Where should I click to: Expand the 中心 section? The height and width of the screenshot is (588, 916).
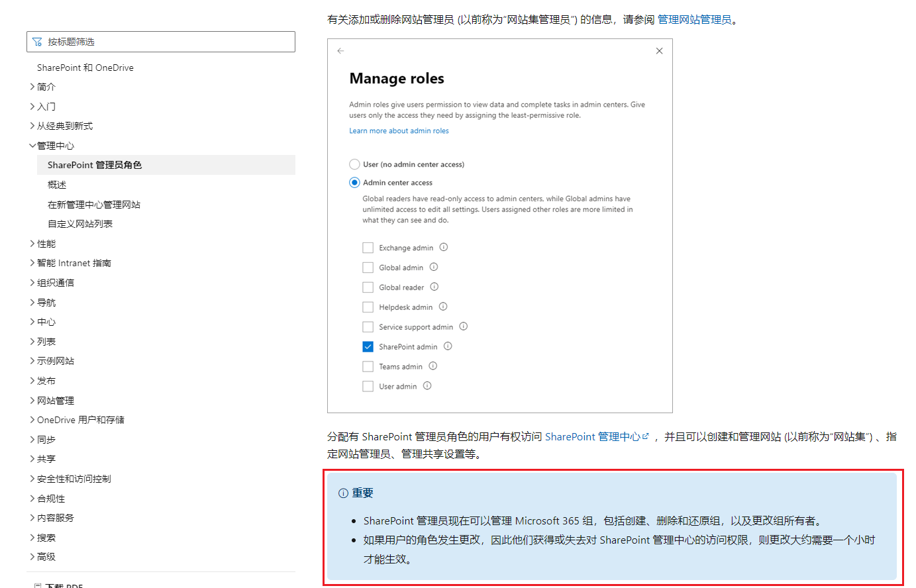tap(42, 322)
